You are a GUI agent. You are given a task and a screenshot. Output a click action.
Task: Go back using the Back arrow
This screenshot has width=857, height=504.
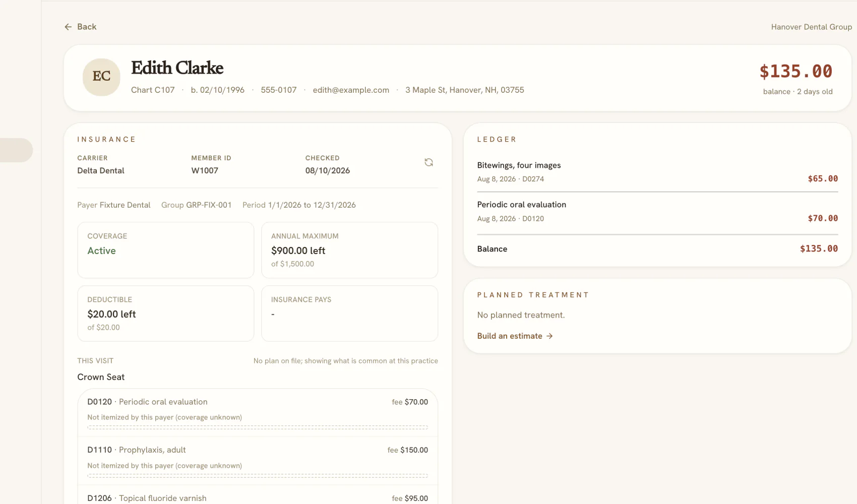pyautogui.click(x=80, y=27)
